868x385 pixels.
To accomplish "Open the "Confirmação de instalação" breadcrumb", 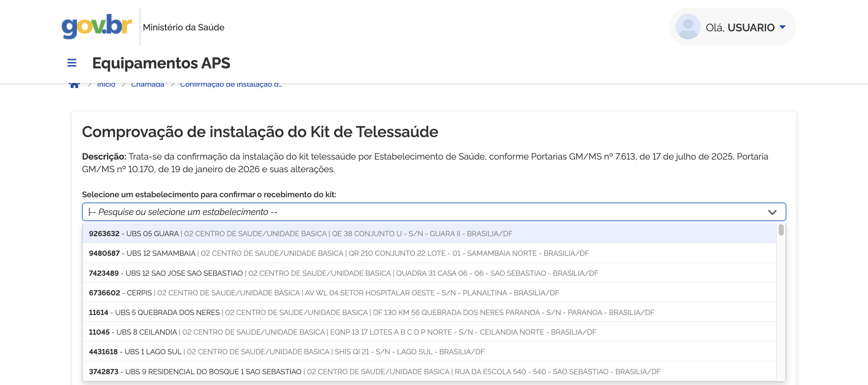I will click(231, 84).
